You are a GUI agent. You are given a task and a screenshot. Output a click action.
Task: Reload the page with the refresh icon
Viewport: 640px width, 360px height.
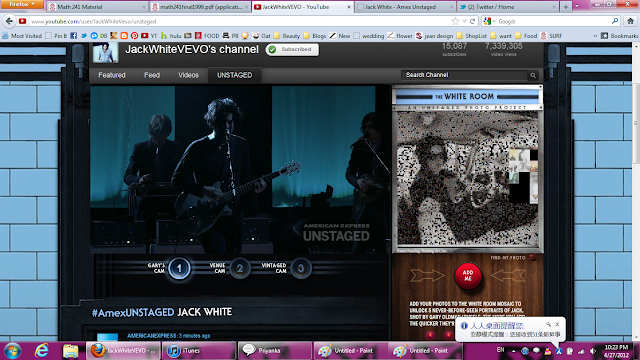pyautogui.click(x=472, y=21)
